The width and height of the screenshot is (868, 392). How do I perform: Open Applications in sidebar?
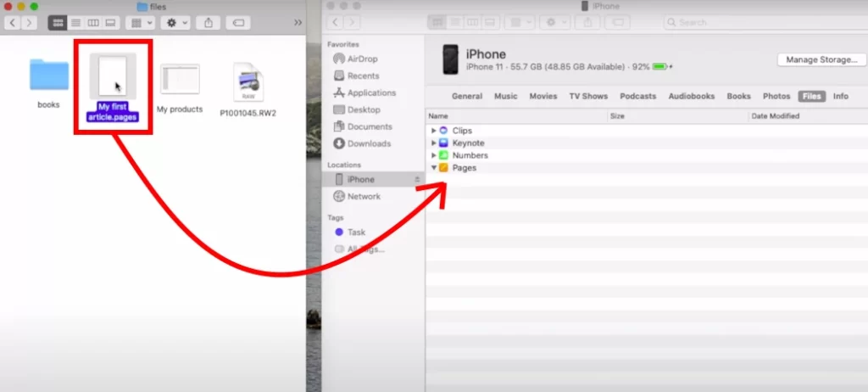tap(371, 92)
